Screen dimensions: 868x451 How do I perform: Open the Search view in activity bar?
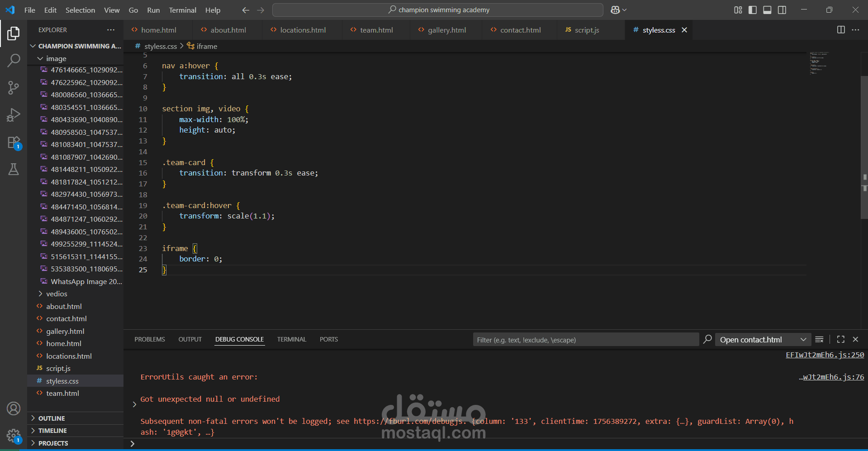(14, 60)
